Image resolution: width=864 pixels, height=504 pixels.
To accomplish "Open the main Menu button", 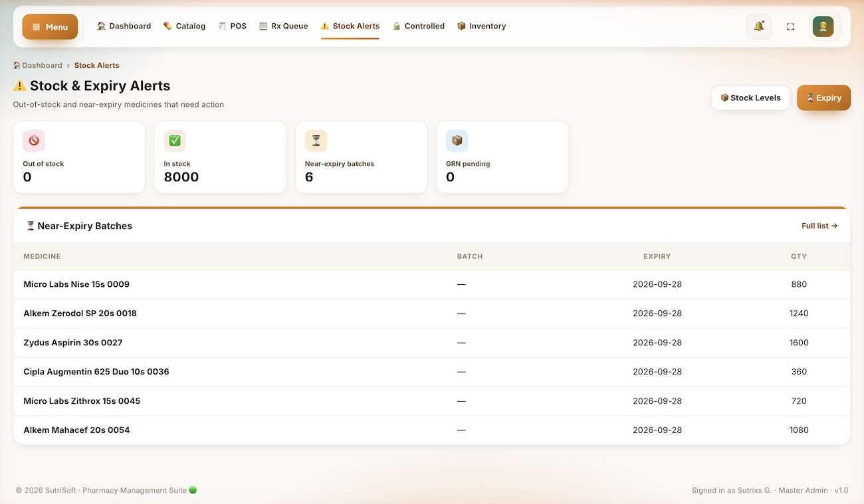I will [x=50, y=27].
